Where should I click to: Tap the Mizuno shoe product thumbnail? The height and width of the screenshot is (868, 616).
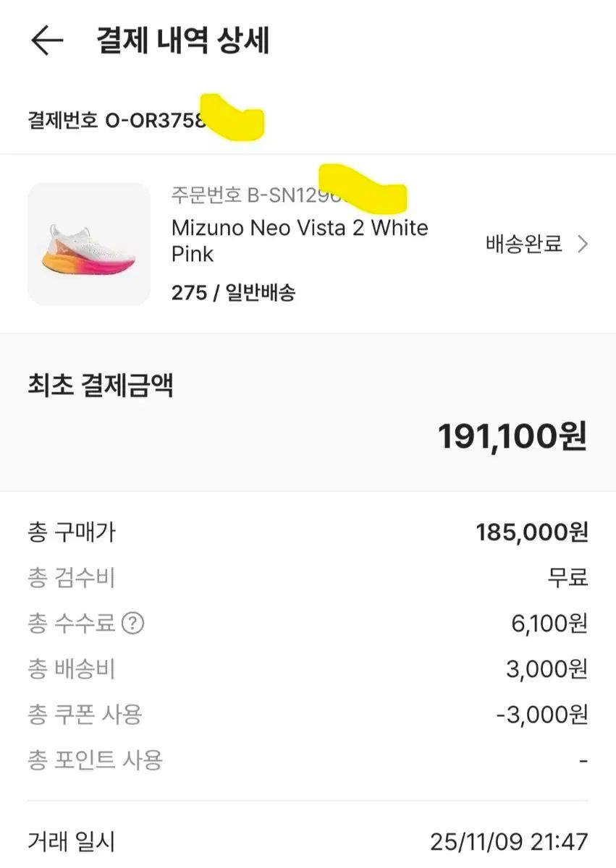[89, 244]
